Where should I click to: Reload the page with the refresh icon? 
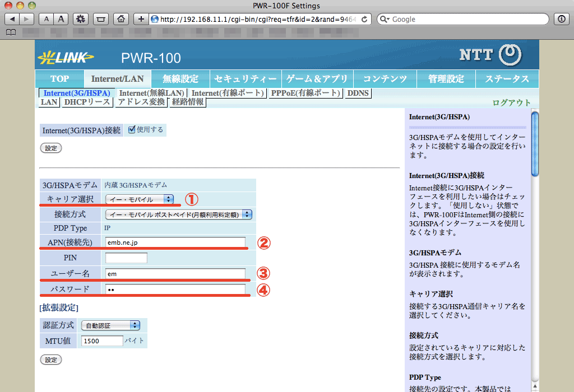coord(364,19)
